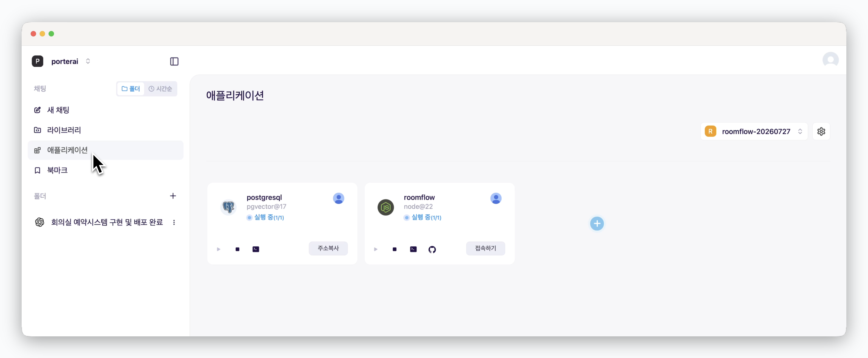Stop the postgresql application
This screenshot has height=358, width=868.
[x=238, y=249]
